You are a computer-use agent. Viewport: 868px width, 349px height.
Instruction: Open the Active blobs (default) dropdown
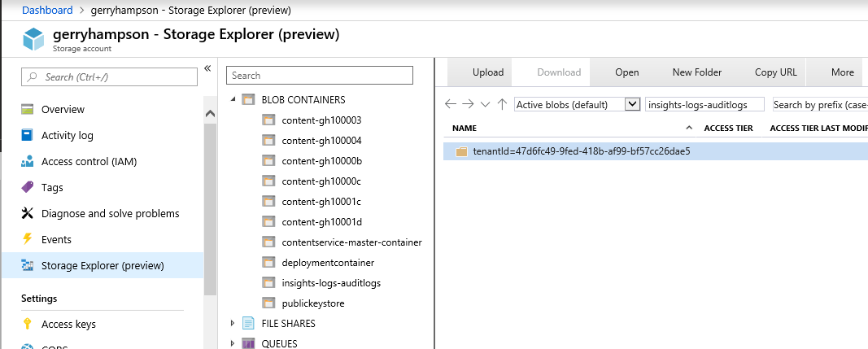[578, 104]
